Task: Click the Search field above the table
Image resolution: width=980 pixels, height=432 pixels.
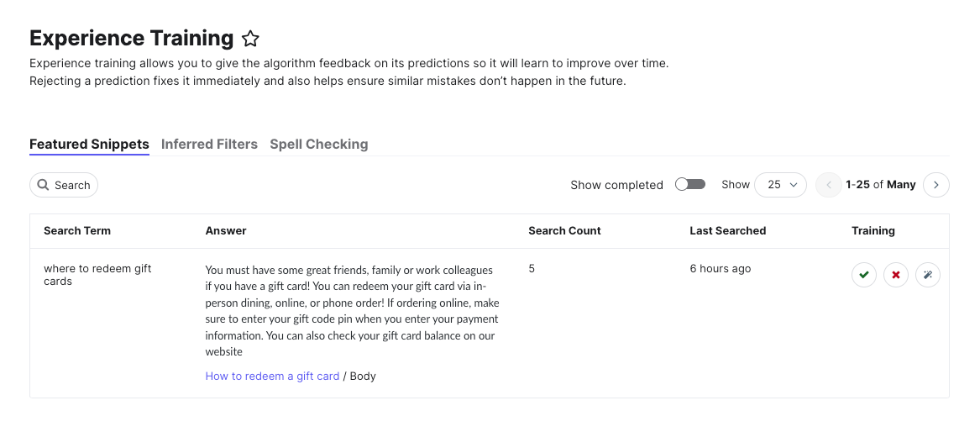Action: [64, 185]
